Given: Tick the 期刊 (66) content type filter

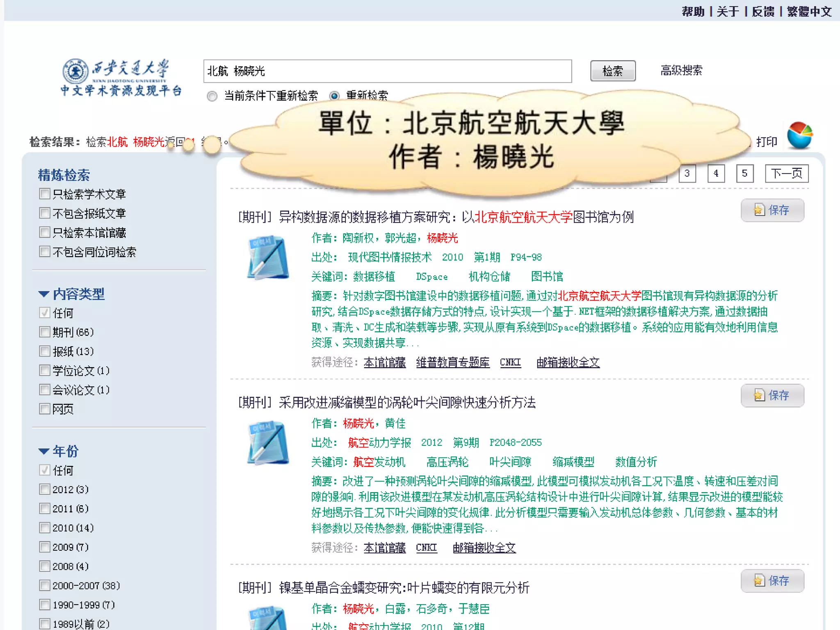Looking at the screenshot, I should (45, 332).
